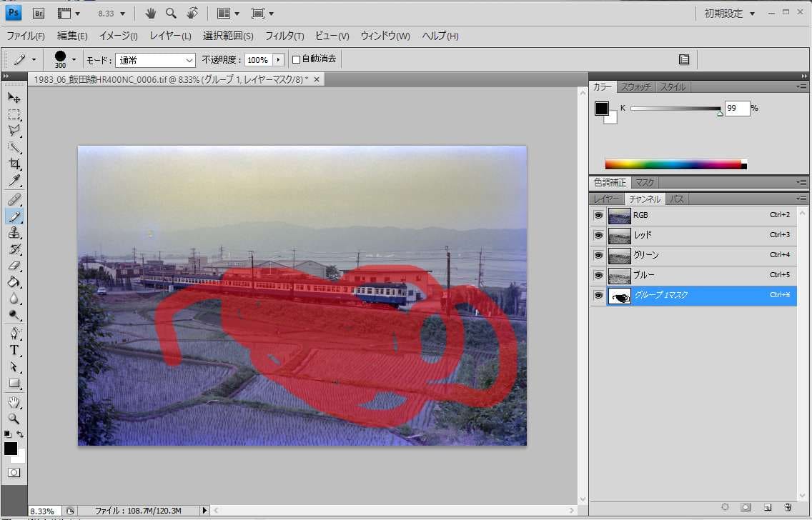This screenshot has height=520, width=812.
Task: Click the Quick Mask mode icon
Action: (14, 473)
